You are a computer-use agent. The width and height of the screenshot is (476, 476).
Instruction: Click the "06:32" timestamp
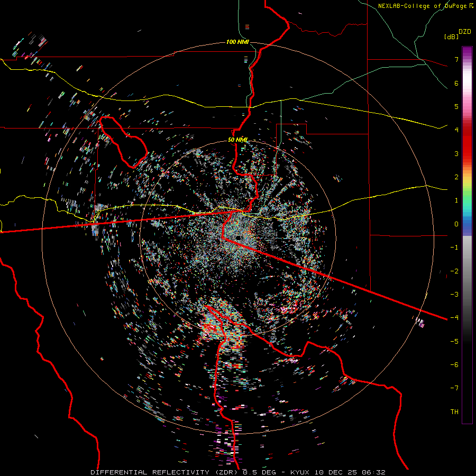374,472
